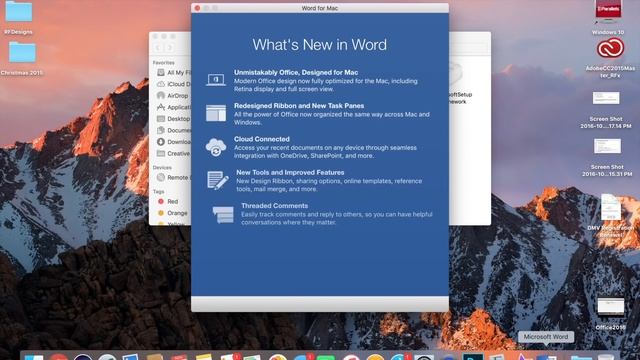640x360 pixels.
Task: Select AirDrop in Finder sidebar
Action: pos(173,96)
